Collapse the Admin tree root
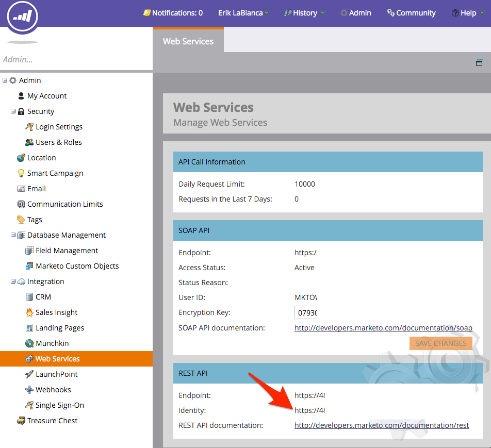Viewport: 491px width, 448px height. click(x=5, y=80)
